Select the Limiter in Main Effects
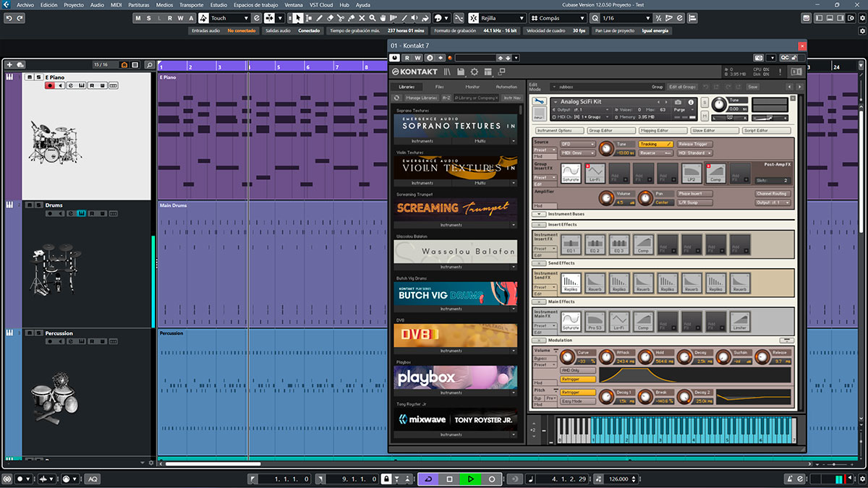868x488 pixels. point(741,321)
